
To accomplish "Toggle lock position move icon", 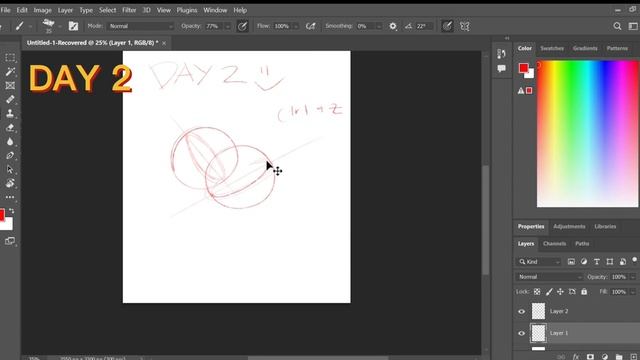I will coord(560,291).
